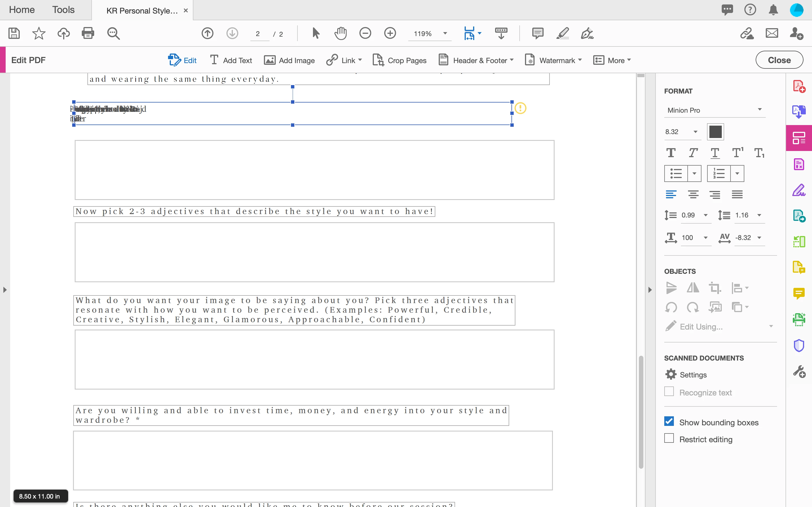The width and height of the screenshot is (812, 507).
Task: Apply italic text formatting
Action: (x=693, y=153)
